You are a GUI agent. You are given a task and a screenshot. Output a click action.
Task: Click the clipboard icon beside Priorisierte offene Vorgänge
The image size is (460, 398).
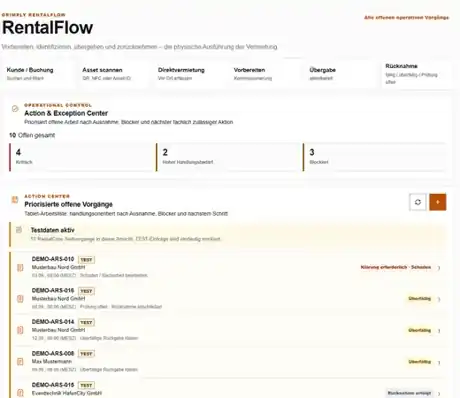(x=15, y=200)
